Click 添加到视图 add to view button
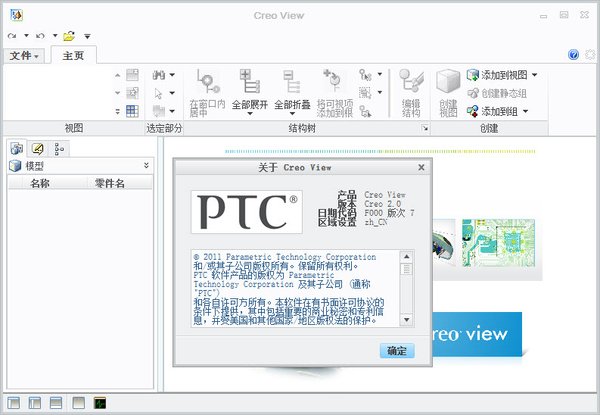Screen dimensions: 600x415 tap(497, 75)
